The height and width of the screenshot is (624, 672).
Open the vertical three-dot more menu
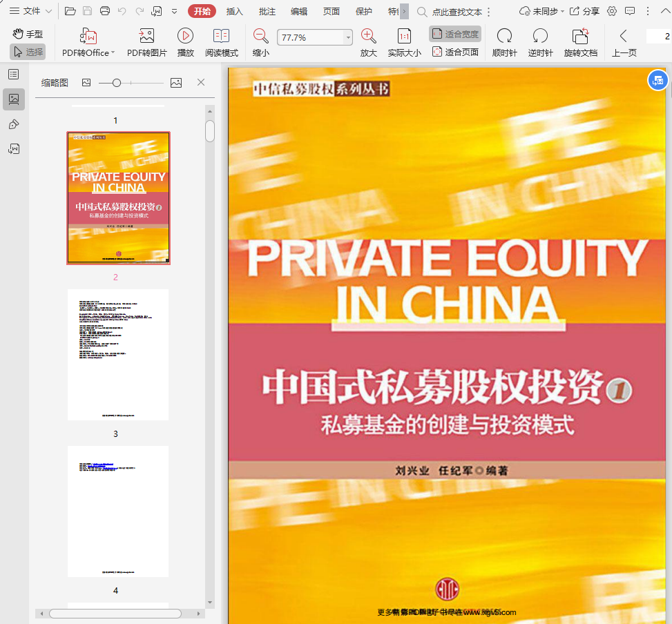(648, 12)
